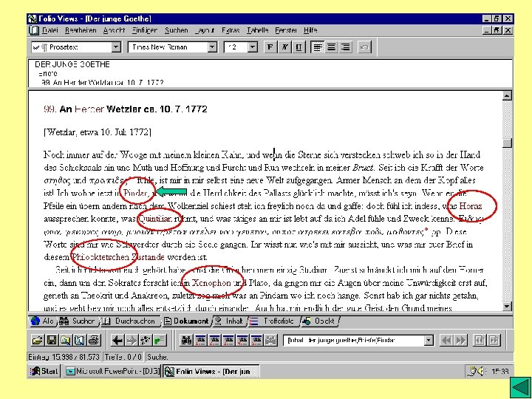Click 'DER JUNGE GOETHE' in the reference pane
The height and width of the screenshot is (399, 532).
(x=72, y=64)
